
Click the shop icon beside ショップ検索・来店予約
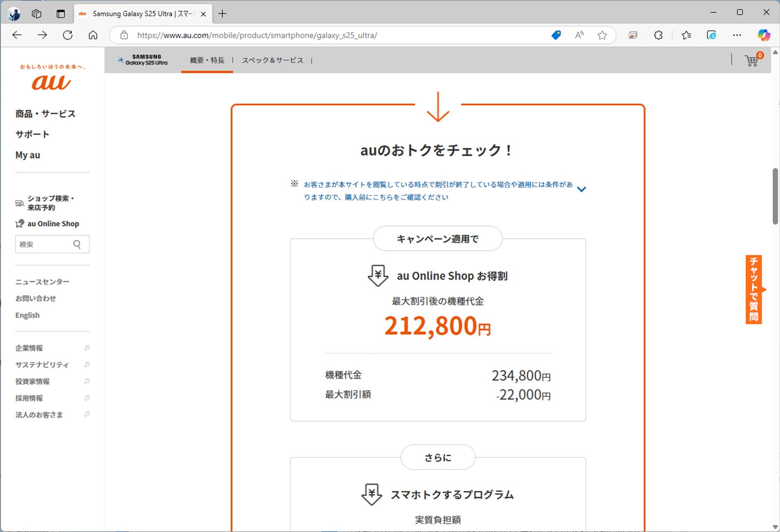click(19, 203)
